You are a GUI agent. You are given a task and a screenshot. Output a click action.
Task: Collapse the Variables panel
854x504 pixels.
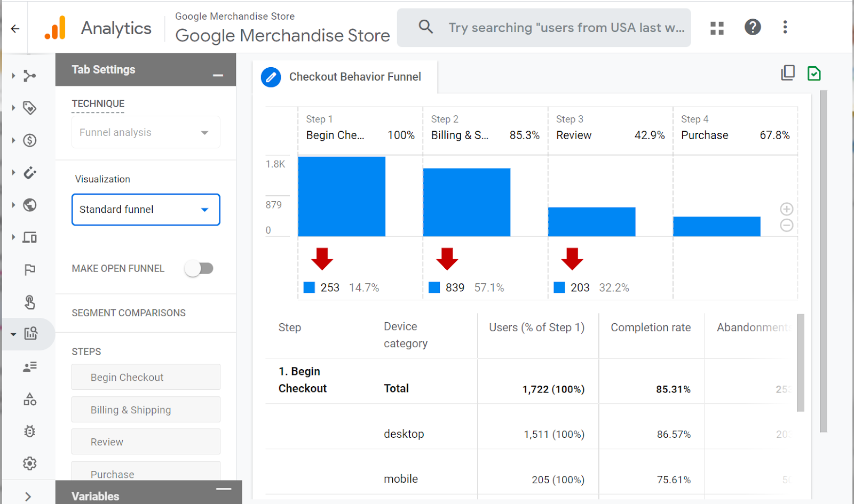point(224,489)
